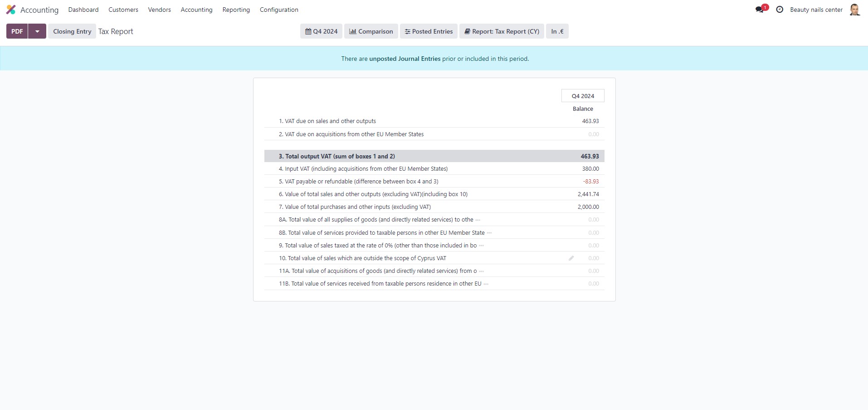Toggle the Posted Entries filter

pos(428,31)
